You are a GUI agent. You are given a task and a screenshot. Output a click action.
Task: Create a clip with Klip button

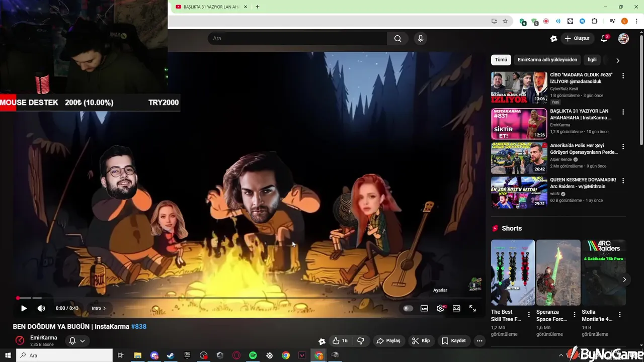pos(421,341)
